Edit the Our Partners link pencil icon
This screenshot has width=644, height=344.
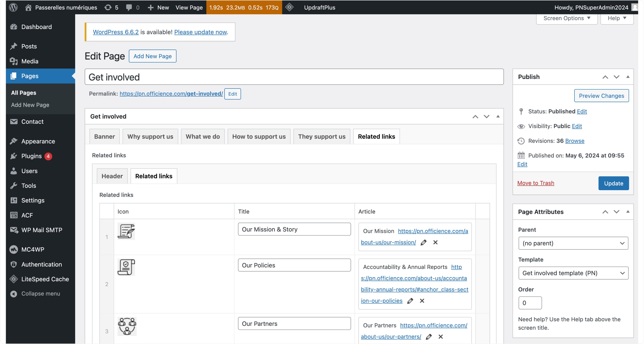(x=429, y=337)
